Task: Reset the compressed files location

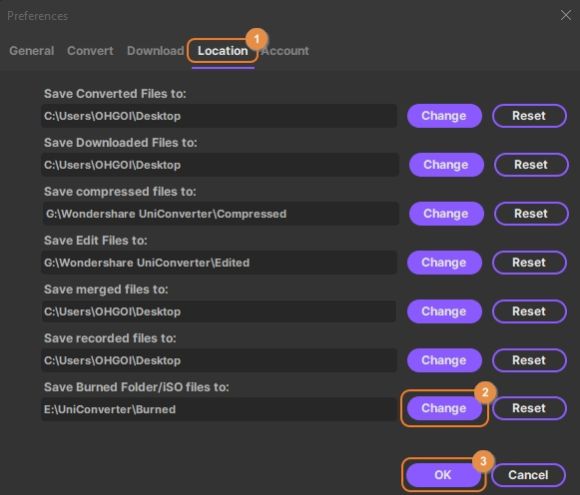Action: click(531, 213)
